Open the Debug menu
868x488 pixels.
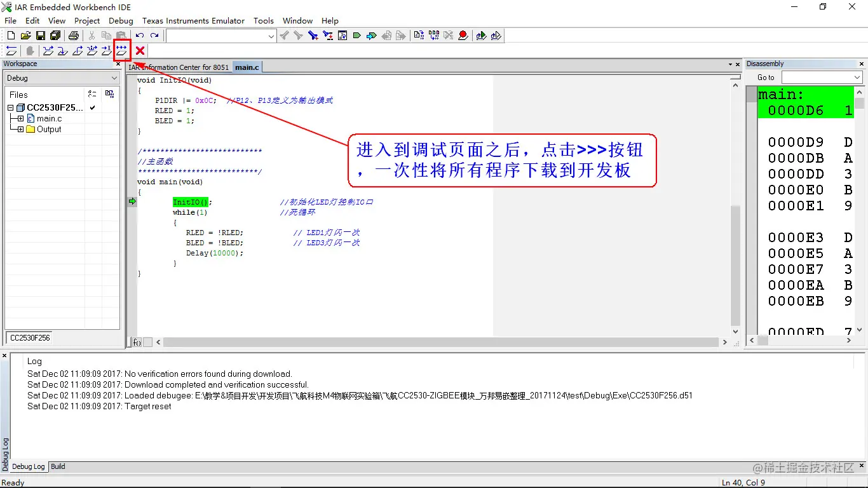[x=121, y=20]
